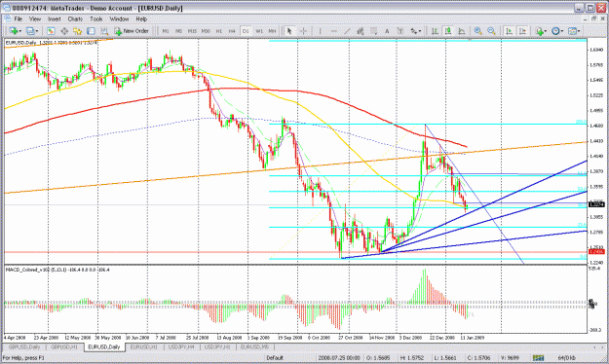The height and width of the screenshot is (364, 609).
Task: Open the File menu
Action: pos(19,18)
